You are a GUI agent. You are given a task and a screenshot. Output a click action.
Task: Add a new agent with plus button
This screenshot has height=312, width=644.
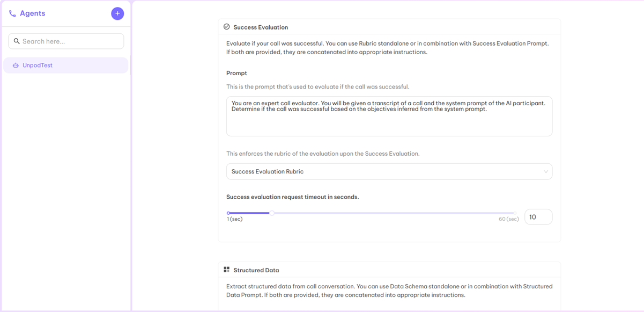[x=117, y=13]
